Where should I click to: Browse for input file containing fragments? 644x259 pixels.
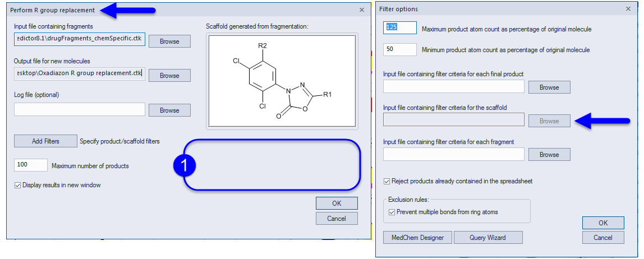pos(169,41)
